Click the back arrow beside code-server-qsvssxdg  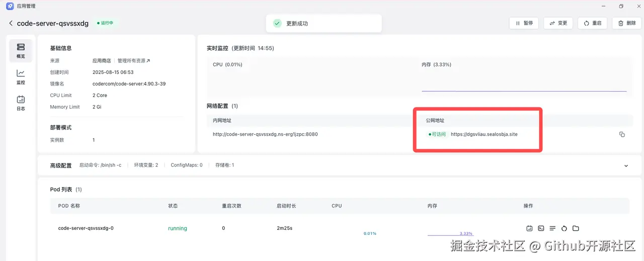(11, 23)
